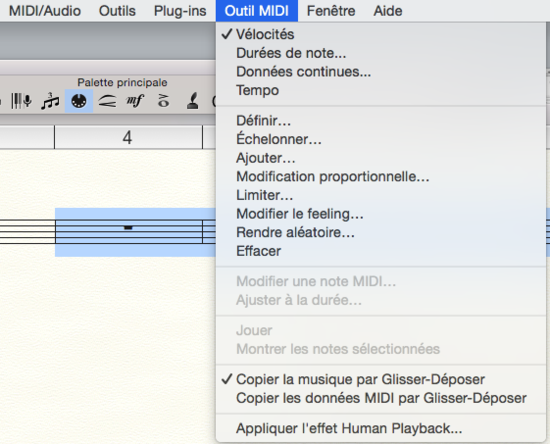Select the Articulation tool icon

[163, 101]
